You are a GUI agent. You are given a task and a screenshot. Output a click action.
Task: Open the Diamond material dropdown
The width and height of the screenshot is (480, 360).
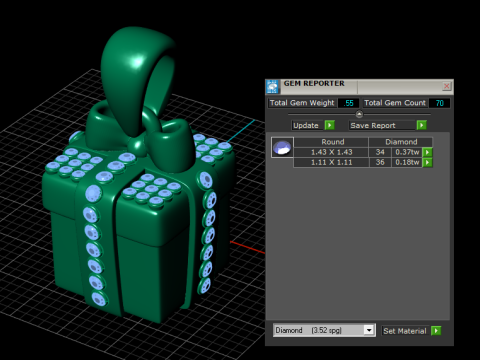[324, 330]
